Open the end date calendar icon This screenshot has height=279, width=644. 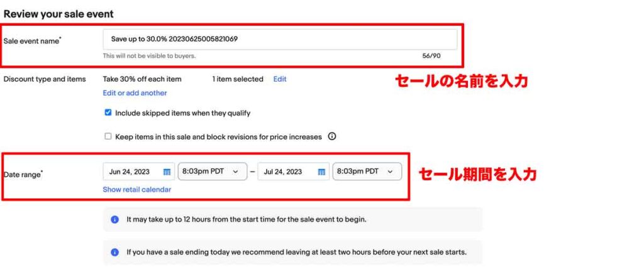click(x=321, y=172)
